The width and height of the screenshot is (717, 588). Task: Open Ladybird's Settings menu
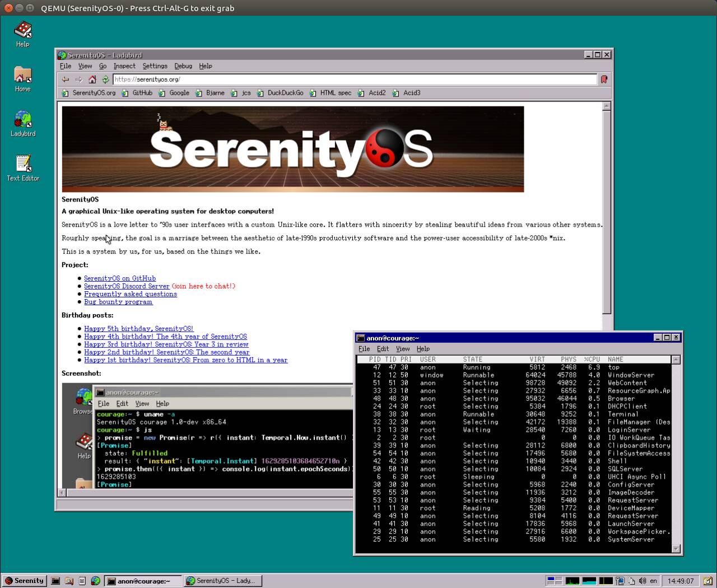click(x=155, y=66)
